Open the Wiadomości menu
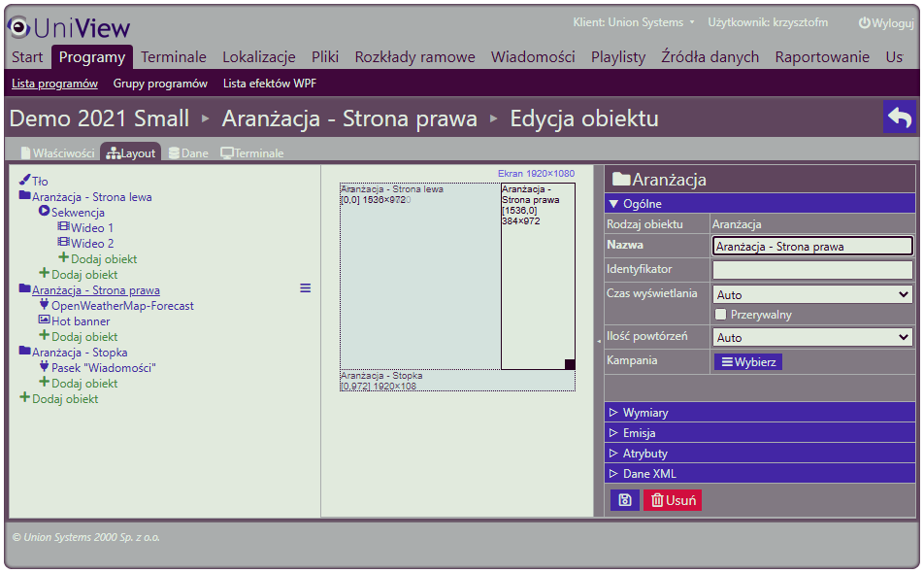Image resolution: width=924 pixels, height=573 pixels. (x=533, y=57)
